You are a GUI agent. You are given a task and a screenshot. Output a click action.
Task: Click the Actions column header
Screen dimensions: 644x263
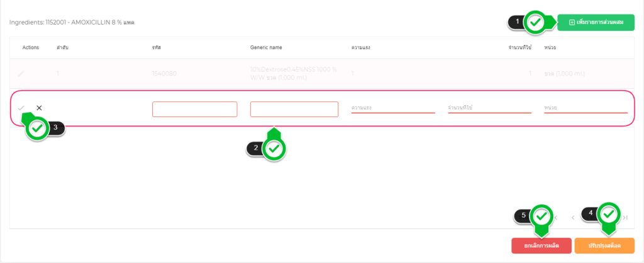coord(31,48)
